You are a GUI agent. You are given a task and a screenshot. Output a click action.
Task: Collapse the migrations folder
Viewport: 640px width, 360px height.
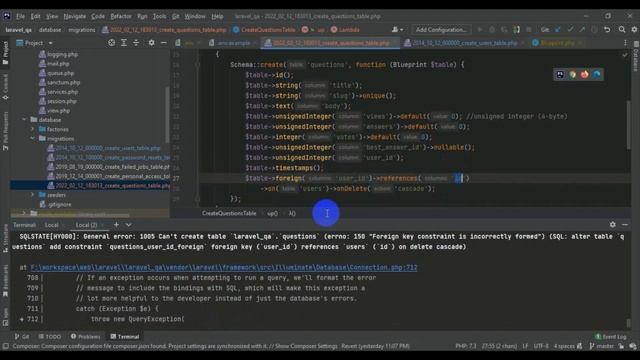(x=33, y=138)
